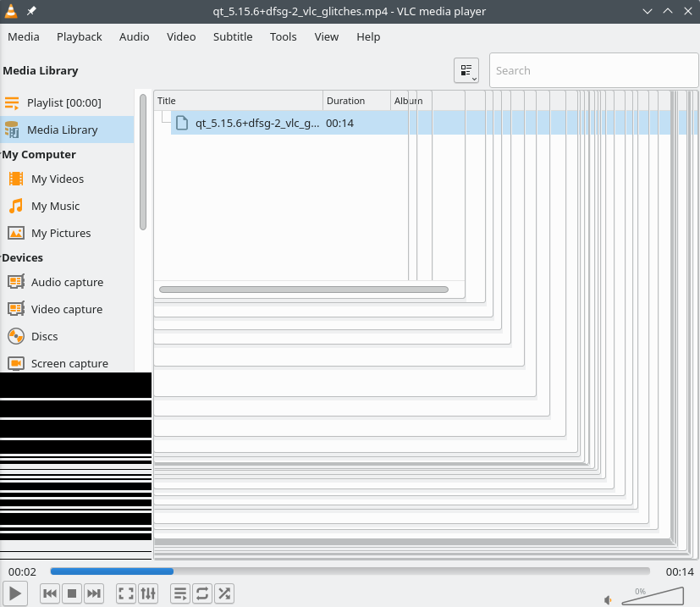
Task: Close the VLC media player window
Action: (x=688, y=11)
